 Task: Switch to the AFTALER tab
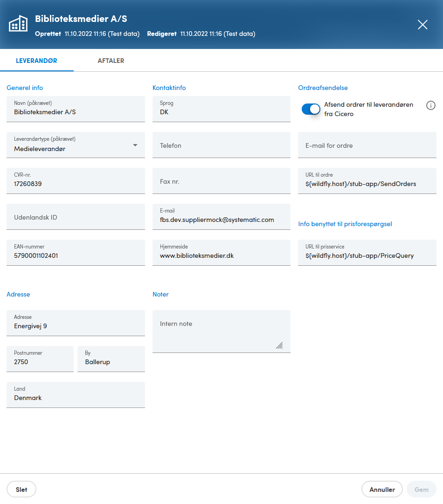click(111, 61)
